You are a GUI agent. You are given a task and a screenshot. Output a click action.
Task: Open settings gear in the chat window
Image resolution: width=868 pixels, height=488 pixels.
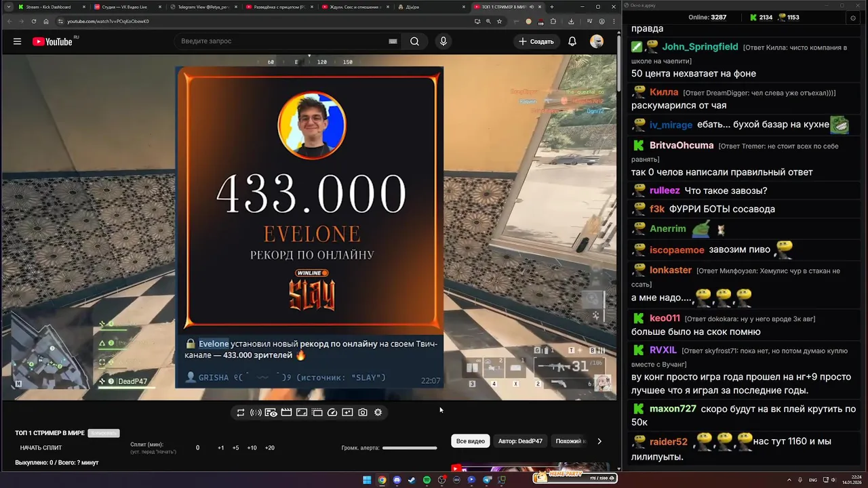click(852, 18)
